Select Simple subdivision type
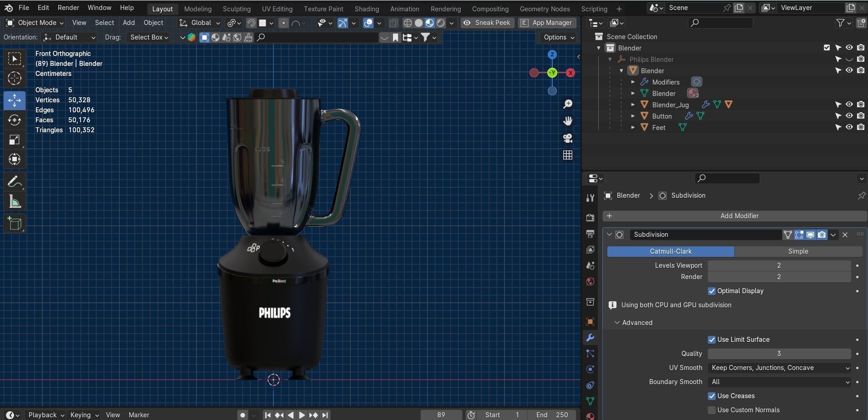The height and width of the screenshot is (420, 868). pyautogui.click(x=798, y=251)
